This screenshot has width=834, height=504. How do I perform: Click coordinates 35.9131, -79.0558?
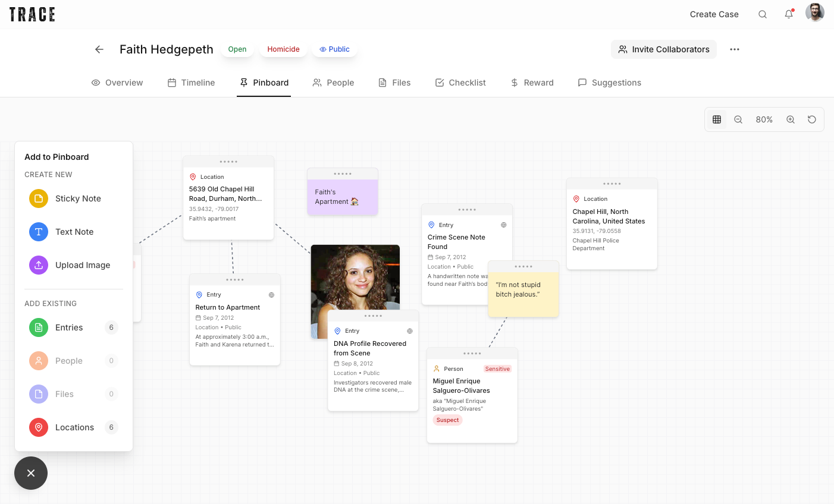[597, 231]
